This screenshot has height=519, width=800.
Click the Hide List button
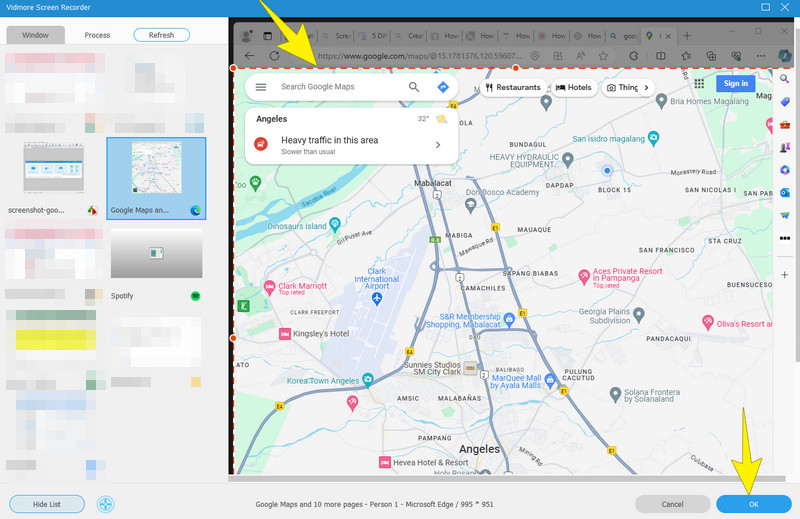(47, 504)
